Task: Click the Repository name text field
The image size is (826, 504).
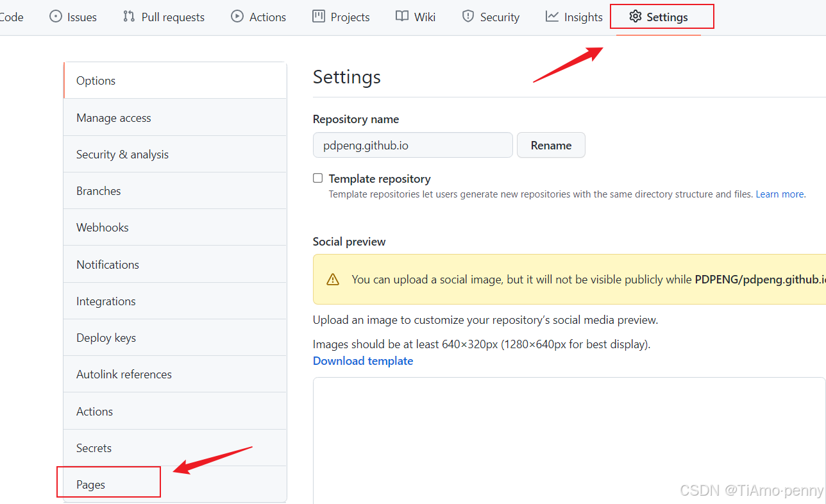Action: [x=412, y=146]
